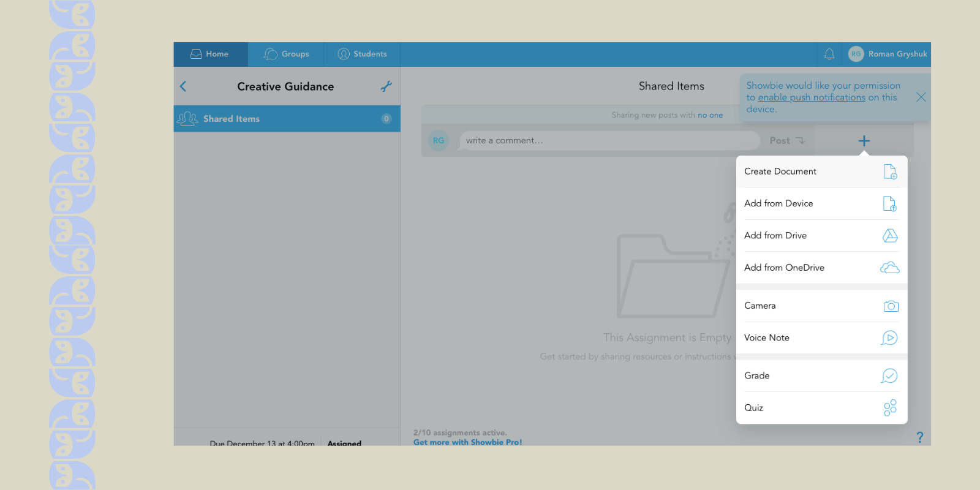Open the Students tab
The image size is (980, 490).
point(362,54)
